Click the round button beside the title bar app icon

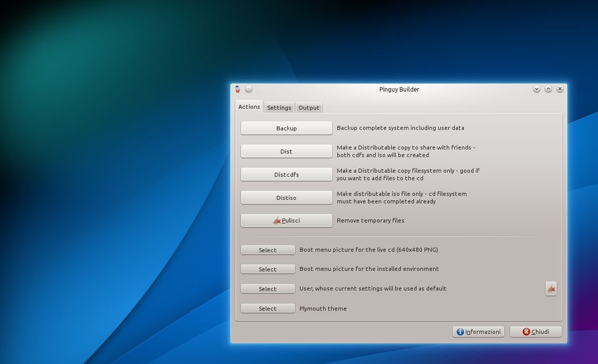pyautogui.click(x=249, y=89)
